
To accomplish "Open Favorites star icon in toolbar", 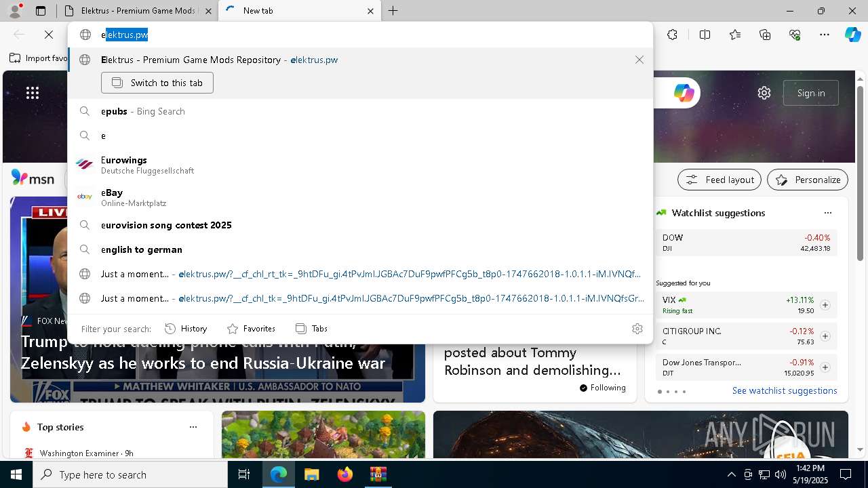I will [x=735, y=35].
